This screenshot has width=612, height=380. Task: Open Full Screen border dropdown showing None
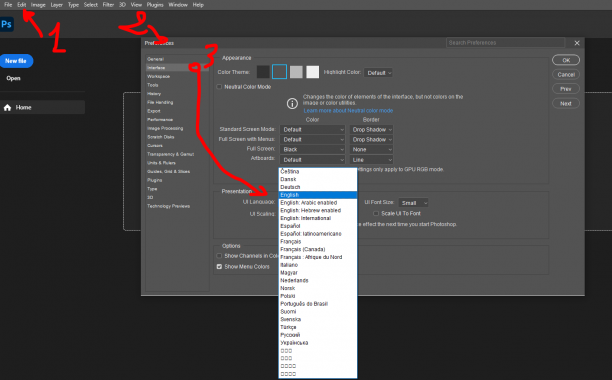pos(371,150)
